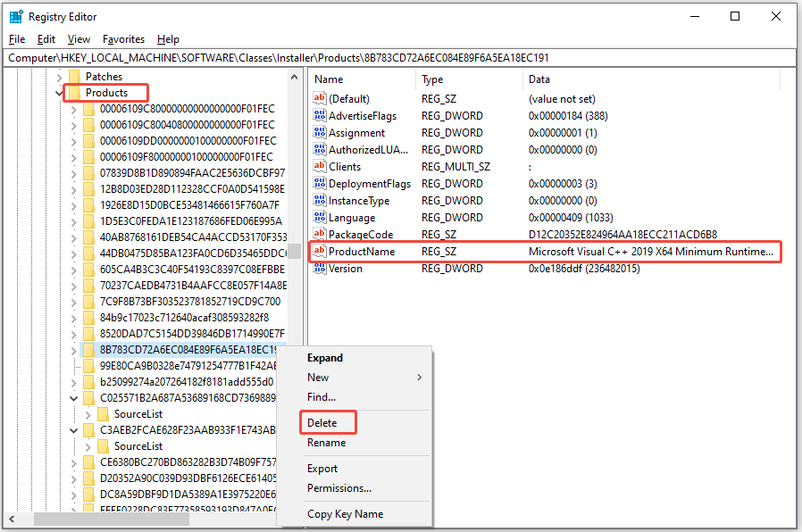Image resolution: width=802 pixels, height=532 pixels.
Task: Click Copy Key Name option
Action: click(345, 514)
